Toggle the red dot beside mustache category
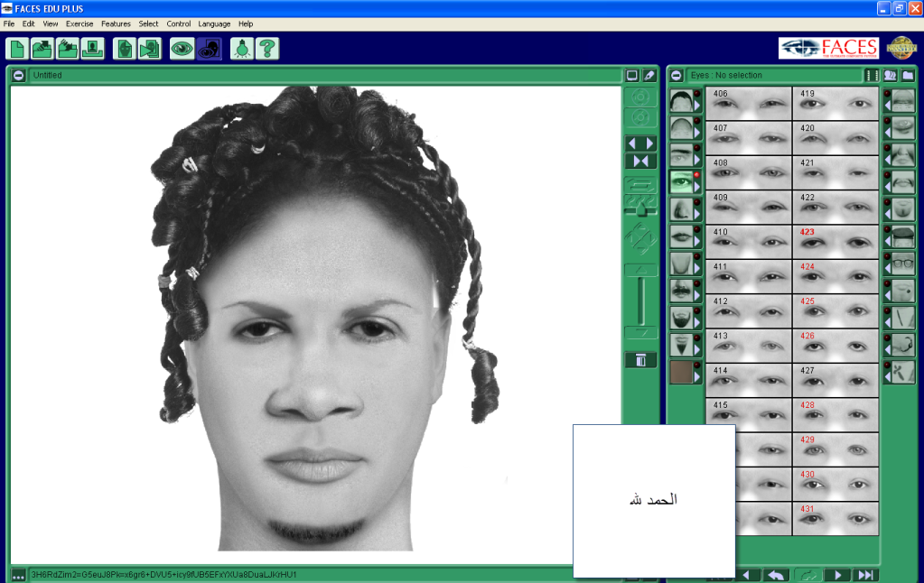The image size is (924, 583). tap(697, 283)
